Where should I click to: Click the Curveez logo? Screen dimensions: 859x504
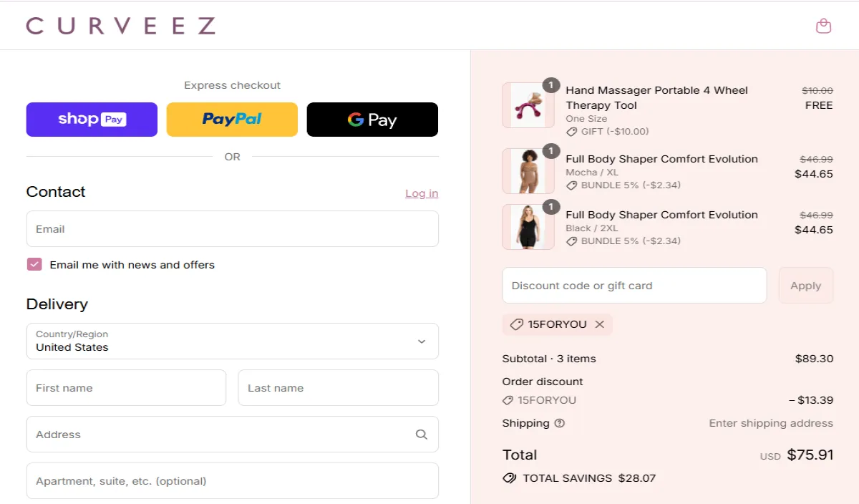pos(120,25)
